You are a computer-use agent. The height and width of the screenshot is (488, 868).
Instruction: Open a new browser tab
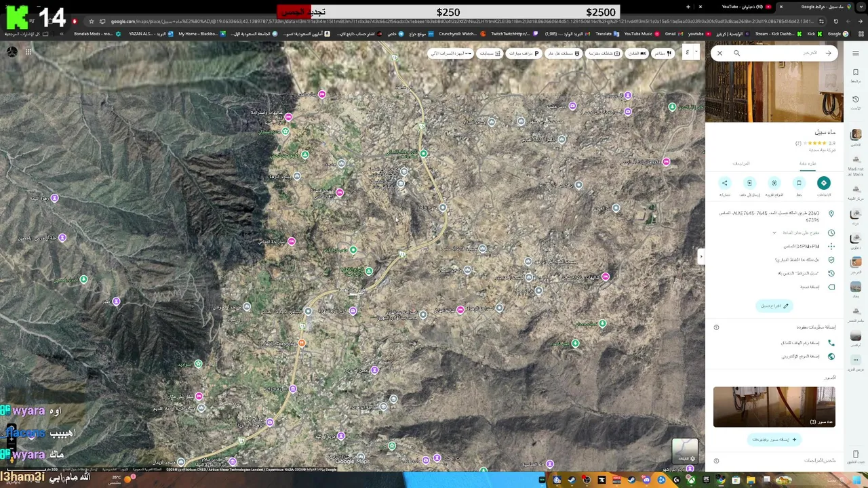(x=688, y=7)
